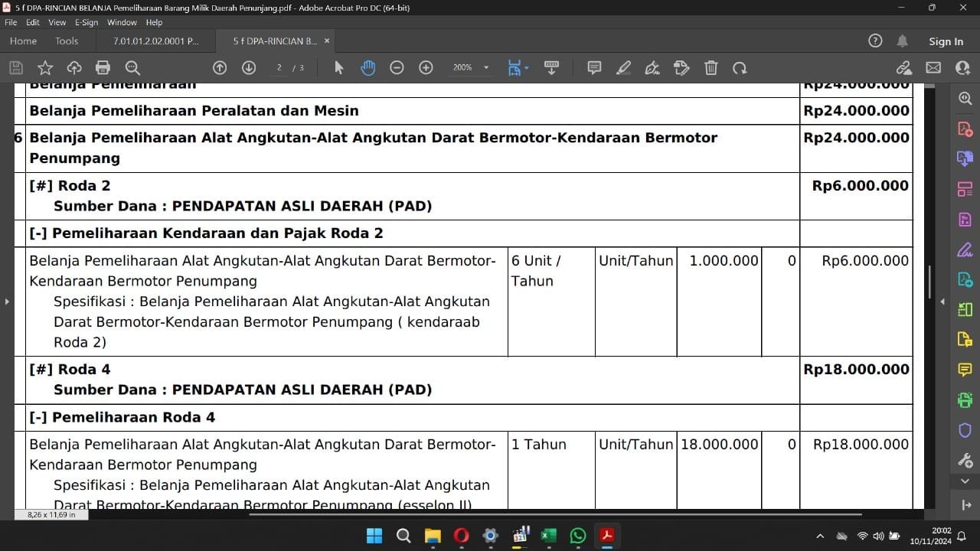Image resolution: width=980 pixels, height=551 pixels.
Task: Open the Edit menu
Action: click(32, 22)
